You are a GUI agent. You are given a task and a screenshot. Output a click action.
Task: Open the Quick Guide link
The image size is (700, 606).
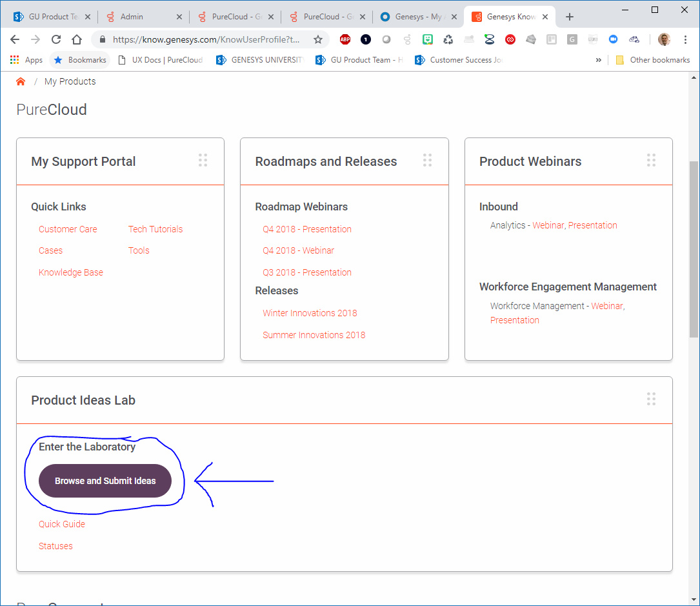61,524
